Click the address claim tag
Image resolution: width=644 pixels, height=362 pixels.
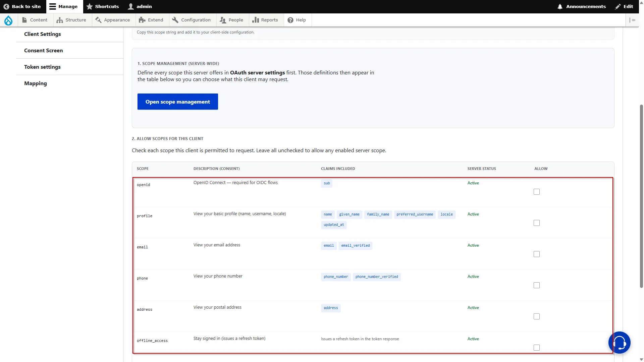[x=331, y=308]
